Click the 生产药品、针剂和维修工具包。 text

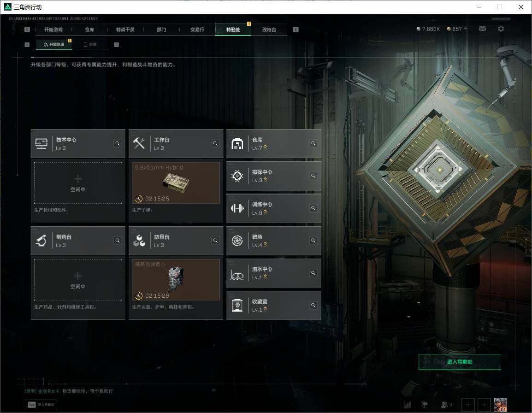[x=65, y=307]
